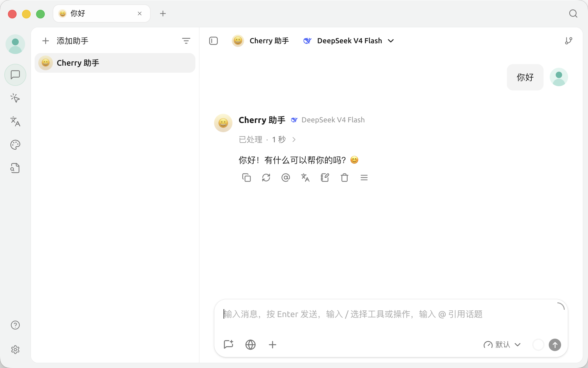Translate the assistant reply
588x368 pixels.
(x=305, y=178)
